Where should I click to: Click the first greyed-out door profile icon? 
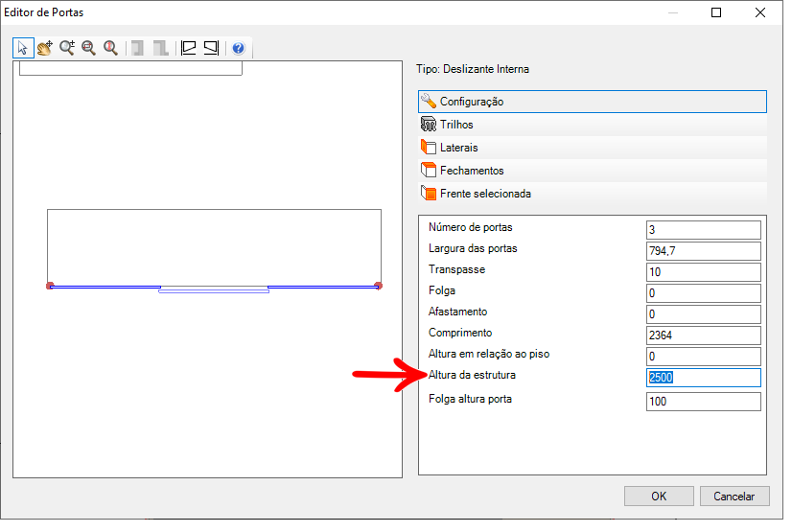(x=137, y=48)
